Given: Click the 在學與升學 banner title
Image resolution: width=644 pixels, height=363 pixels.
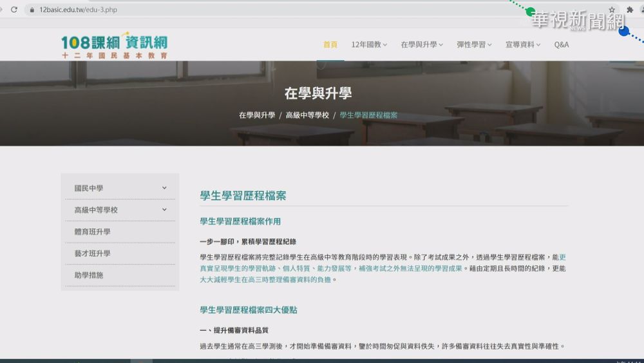Looking at the screenshot, I should tap(318, 93).
